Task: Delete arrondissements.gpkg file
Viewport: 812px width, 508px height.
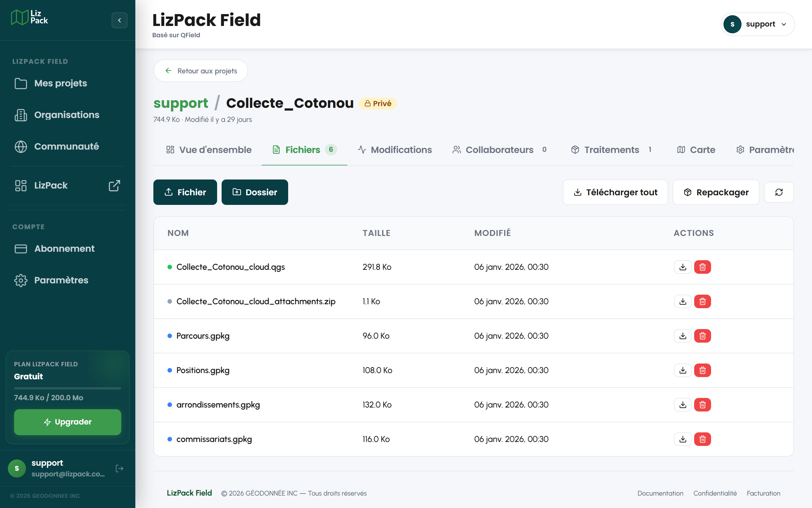Action: click(x=703, y=405)
